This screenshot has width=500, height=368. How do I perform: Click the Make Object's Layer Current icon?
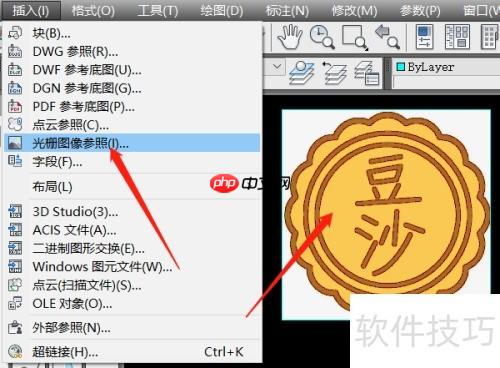click(x=302, y=73)
